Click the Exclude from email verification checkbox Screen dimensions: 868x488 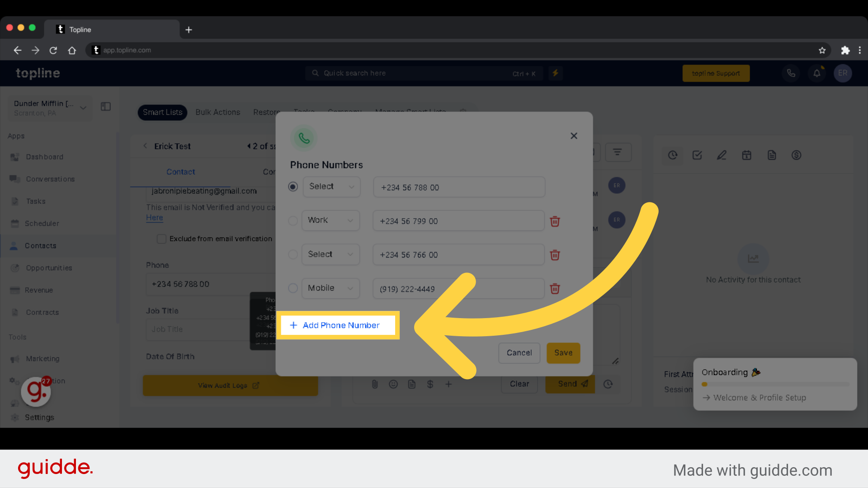161,238
